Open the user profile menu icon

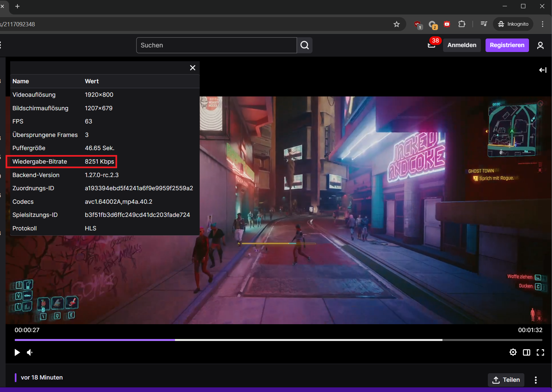tap(540, 45)
